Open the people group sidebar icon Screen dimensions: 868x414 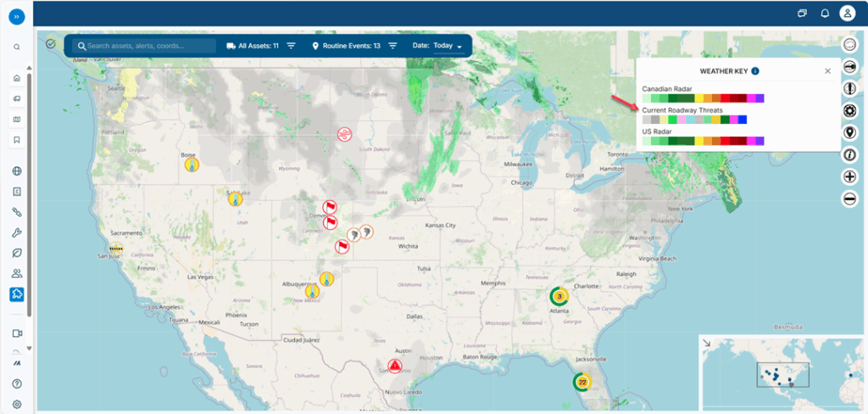(17, 273)
